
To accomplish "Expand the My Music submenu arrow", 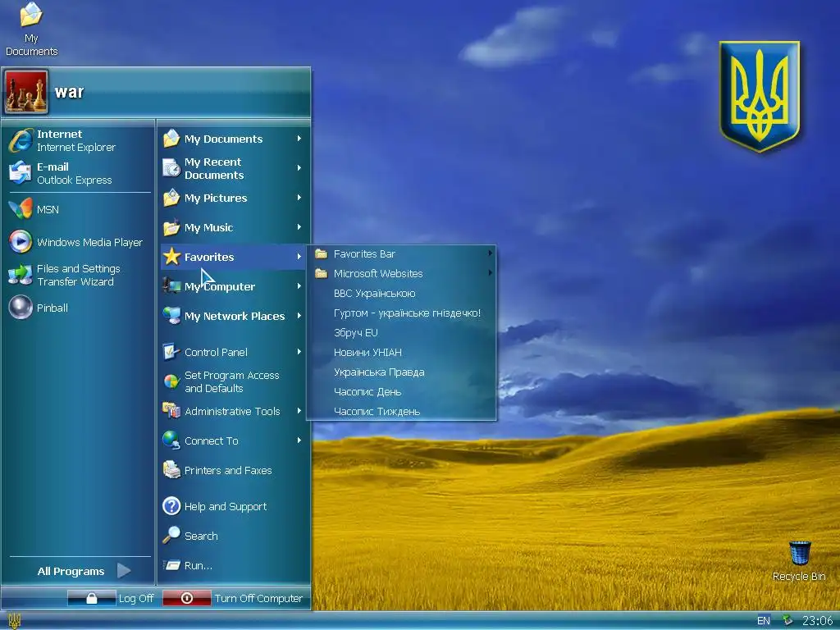I will tap(299, 227).
